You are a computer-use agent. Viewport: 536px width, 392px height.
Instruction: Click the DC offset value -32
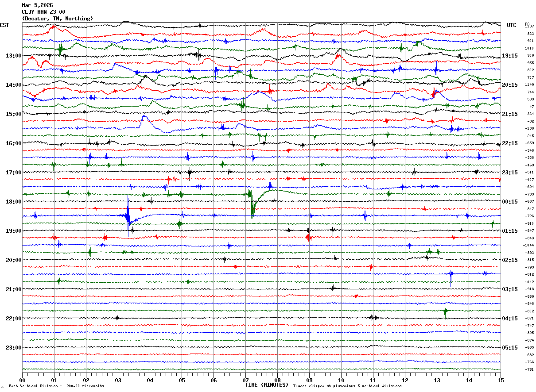coord(530,121)
